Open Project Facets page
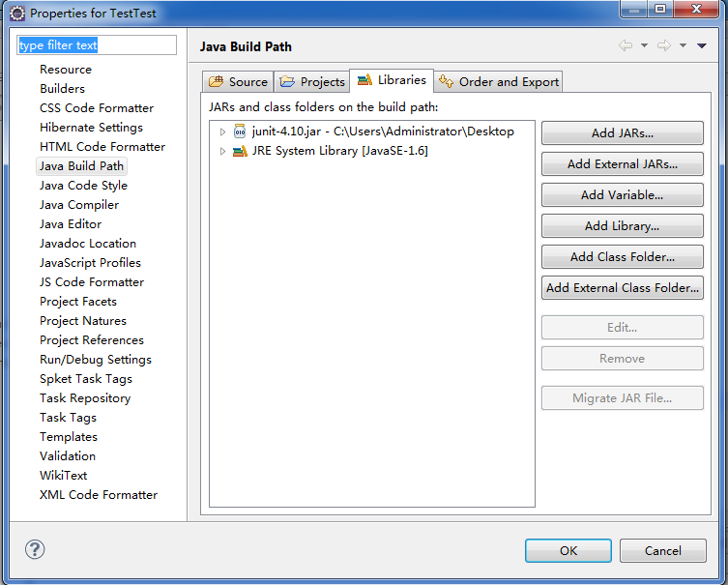This screenshot has height=585, width=728. pos(78,302)
